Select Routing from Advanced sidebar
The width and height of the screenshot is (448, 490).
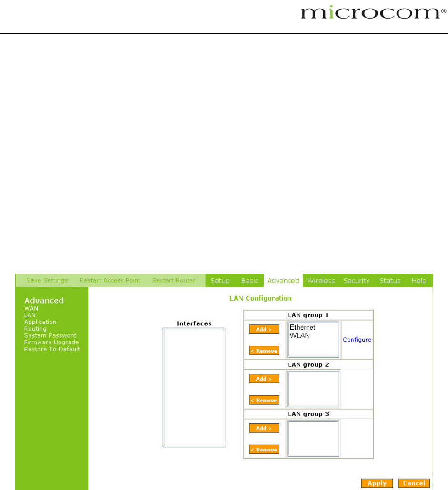(x=35, y=329)
